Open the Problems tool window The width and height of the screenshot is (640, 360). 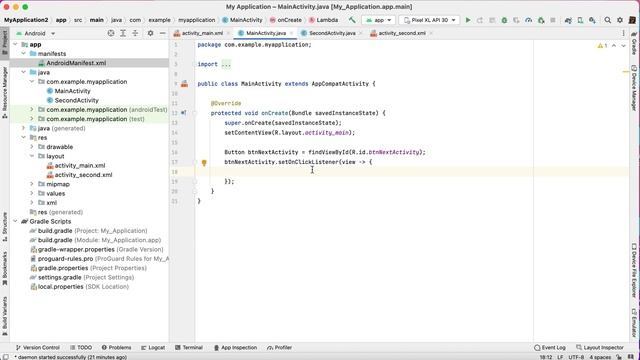point(116,348)
